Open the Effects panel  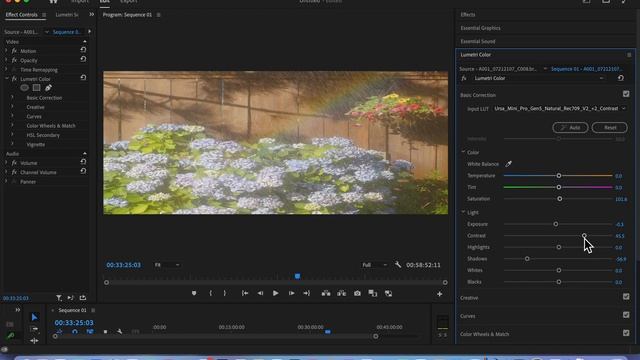468,15
